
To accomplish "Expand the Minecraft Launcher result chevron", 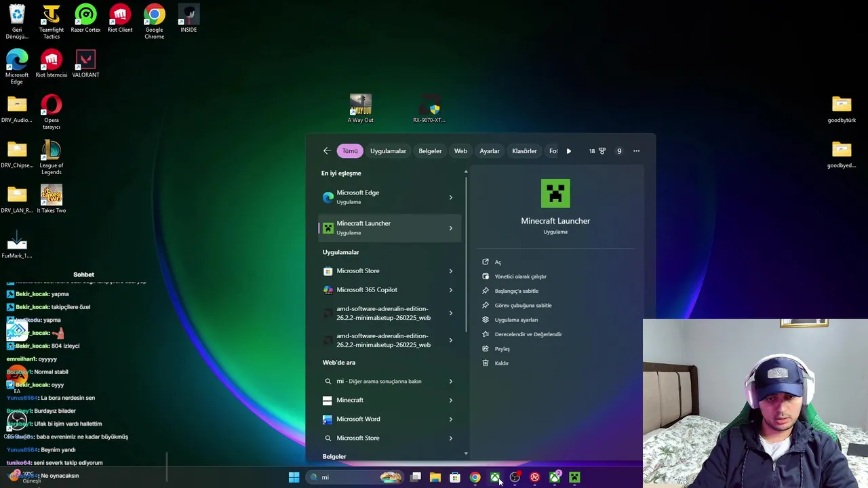I will [450, 228].
